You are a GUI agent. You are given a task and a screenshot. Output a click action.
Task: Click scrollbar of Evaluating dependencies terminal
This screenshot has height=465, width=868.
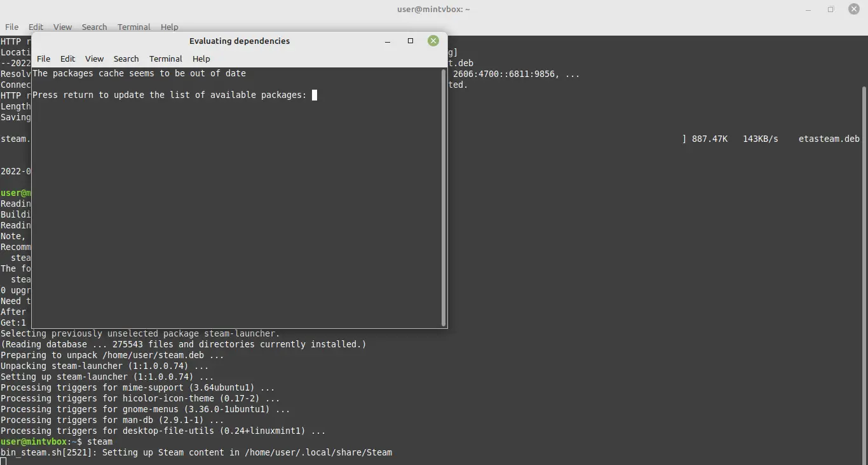coord(444,198)
